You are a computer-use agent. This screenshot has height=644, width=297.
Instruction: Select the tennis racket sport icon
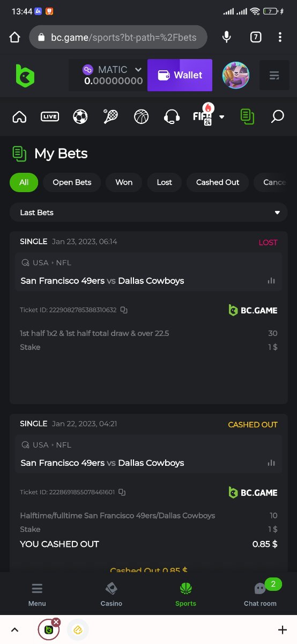click(111, 116)
